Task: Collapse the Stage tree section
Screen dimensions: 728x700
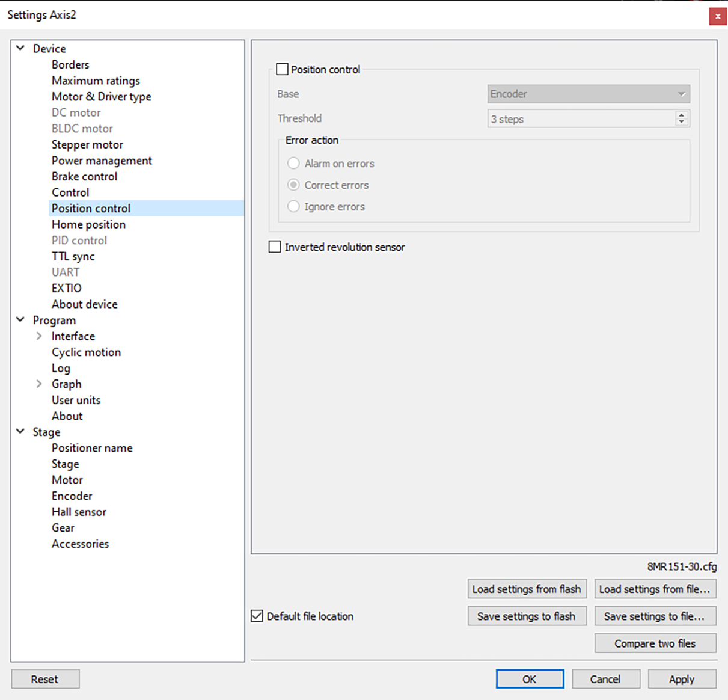Action: pos(20,432)
